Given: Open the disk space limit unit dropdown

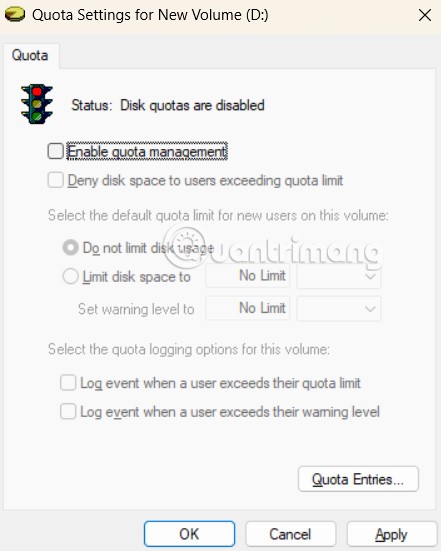Looking at the screenshot, I should coord(339,276).
